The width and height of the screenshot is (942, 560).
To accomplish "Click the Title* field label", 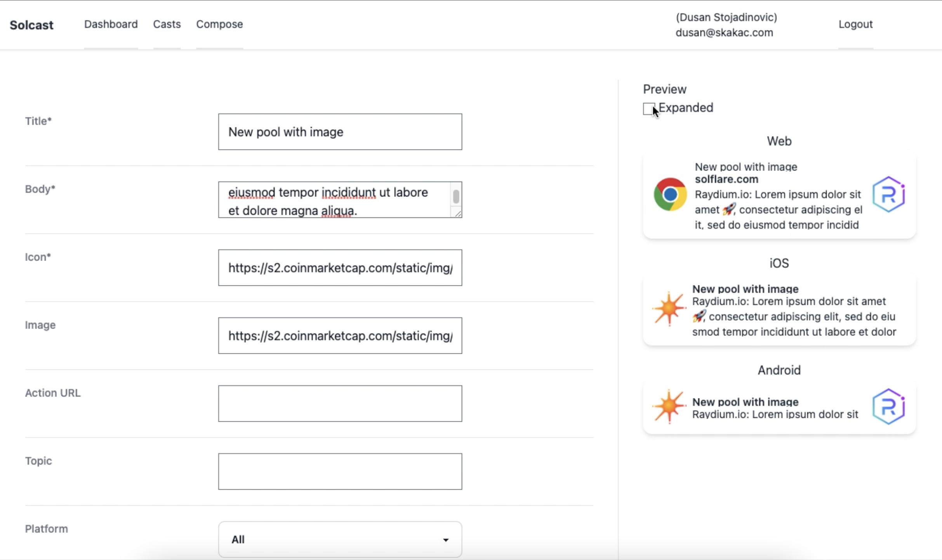I will pyautogui.click(x=38, y=121).
